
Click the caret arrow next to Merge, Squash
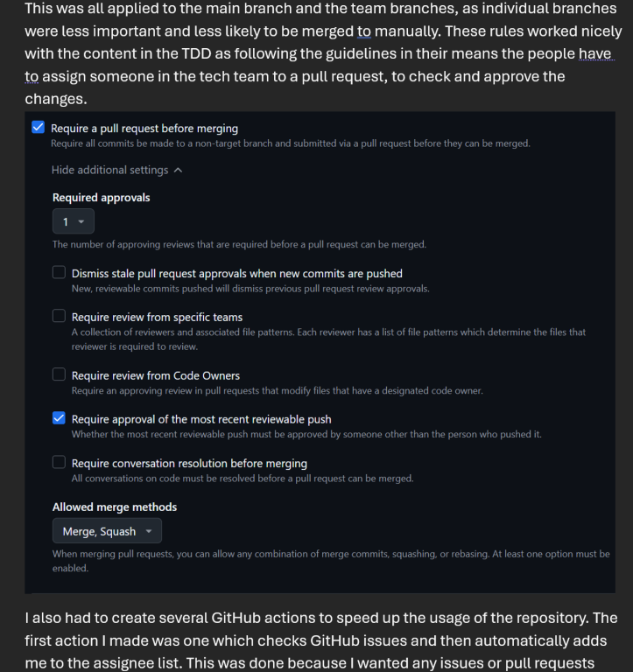tap(149, 531)
